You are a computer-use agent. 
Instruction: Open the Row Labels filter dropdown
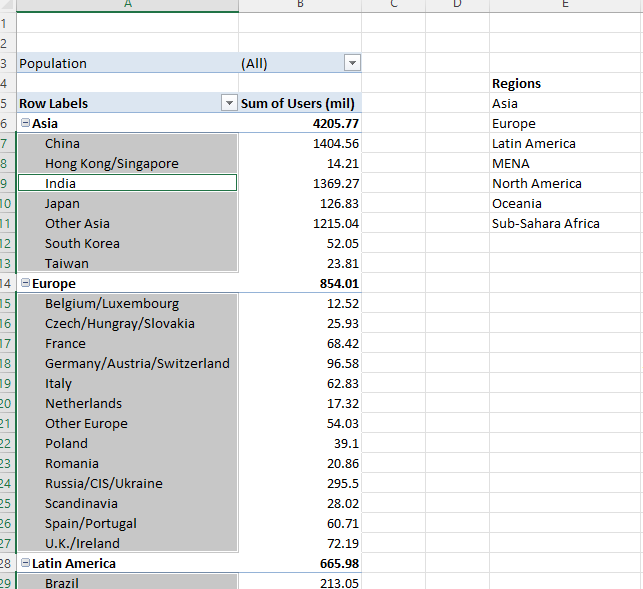[x=229, y=103]
